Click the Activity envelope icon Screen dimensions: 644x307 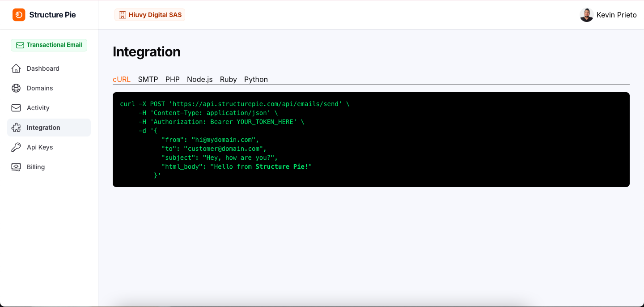[x=16, y=108]
